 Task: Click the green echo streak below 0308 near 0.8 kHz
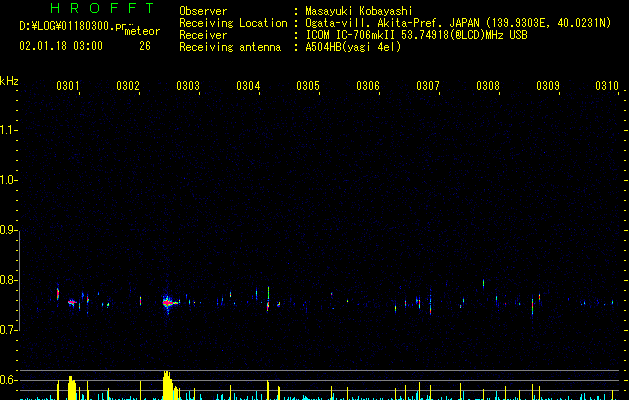click(x=483, y=283)
